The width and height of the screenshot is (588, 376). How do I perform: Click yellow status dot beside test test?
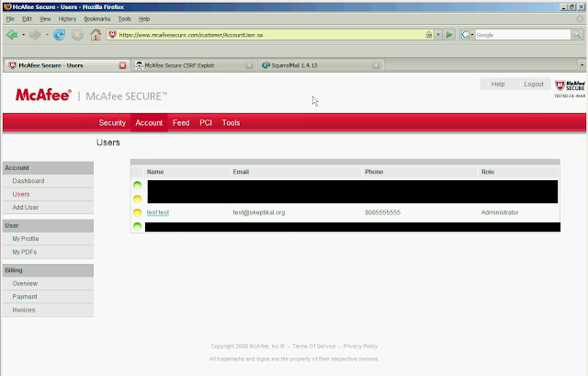pos(137,212)
